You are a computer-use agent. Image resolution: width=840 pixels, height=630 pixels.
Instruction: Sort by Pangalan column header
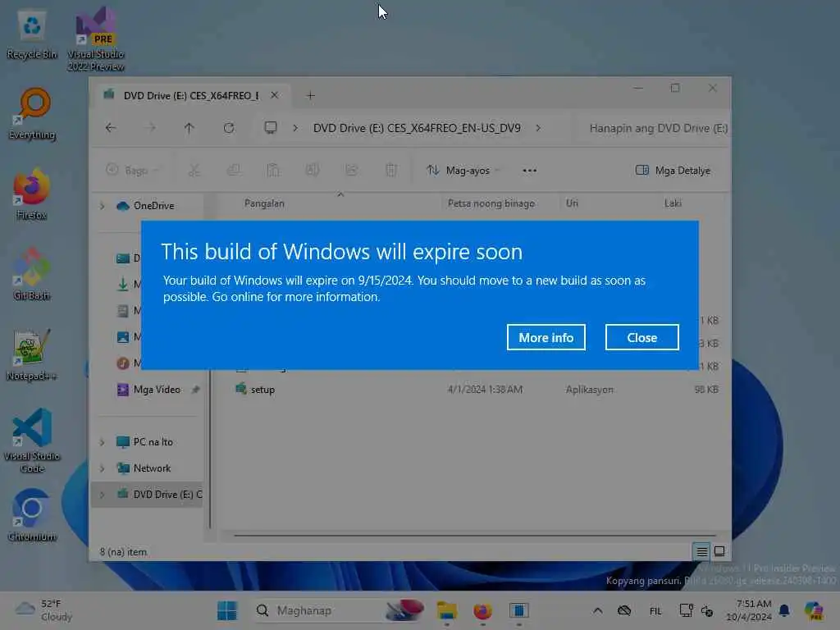(265, 203)
